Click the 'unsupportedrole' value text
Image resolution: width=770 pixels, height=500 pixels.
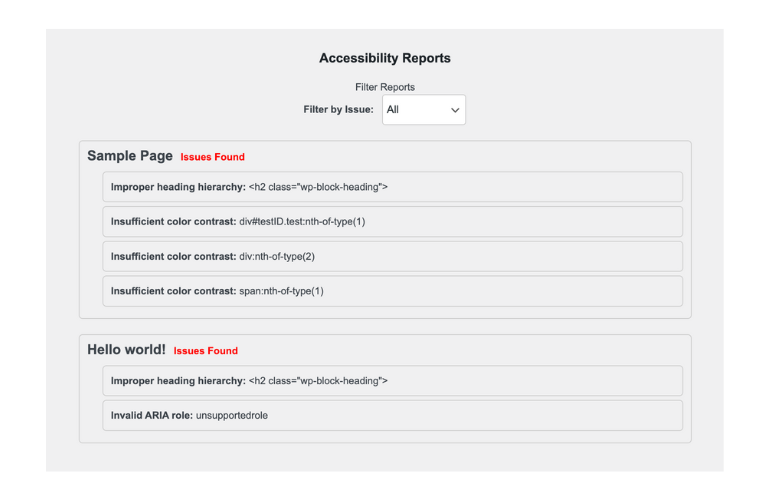[x=232, y=415]
